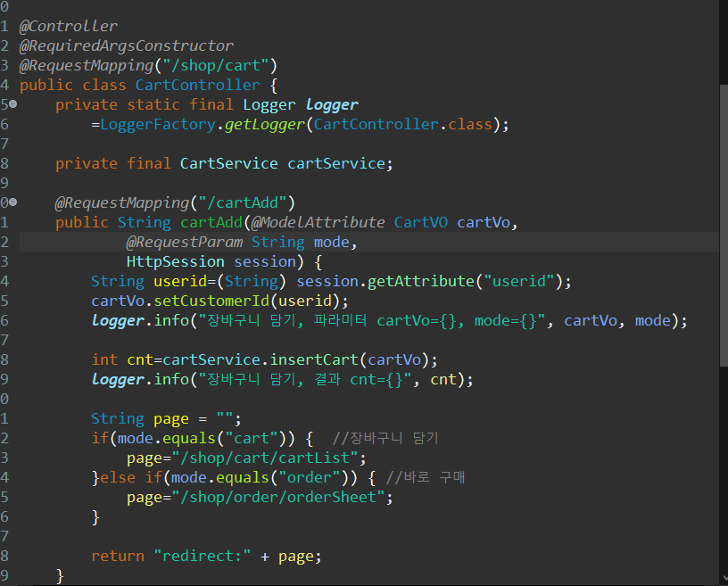
Task: Click the italic logger field name in its declaration
Action: coord(332,105)
